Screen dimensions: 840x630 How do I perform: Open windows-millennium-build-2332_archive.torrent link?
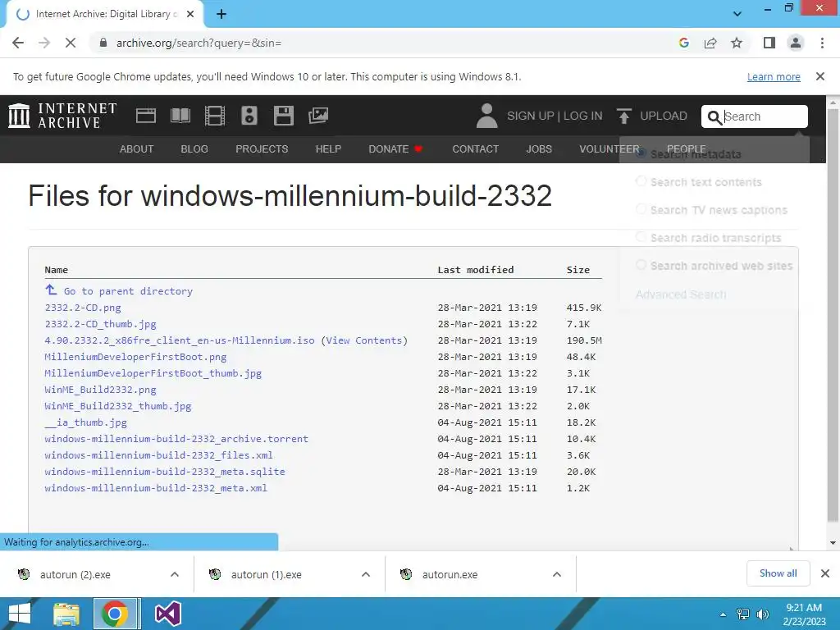coord(176,439)
